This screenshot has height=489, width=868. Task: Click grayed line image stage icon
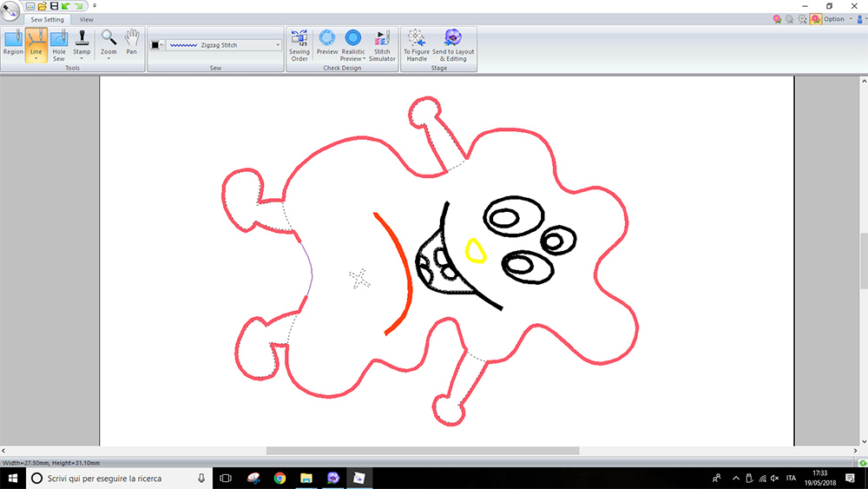[789, 19]
